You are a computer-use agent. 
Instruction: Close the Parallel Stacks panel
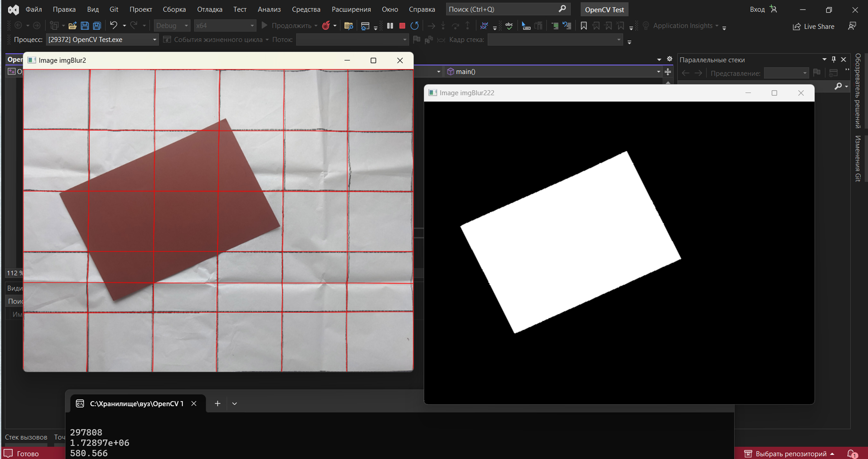(843, 59)
